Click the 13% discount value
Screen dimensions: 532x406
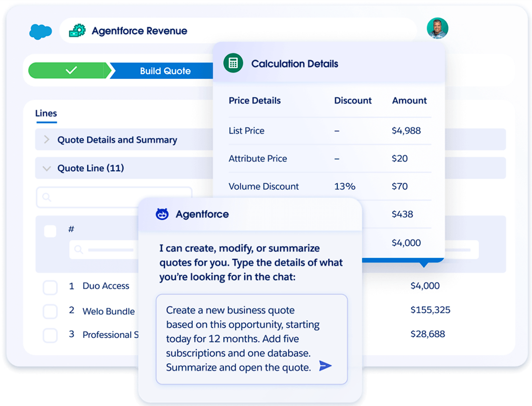point(345,186)
